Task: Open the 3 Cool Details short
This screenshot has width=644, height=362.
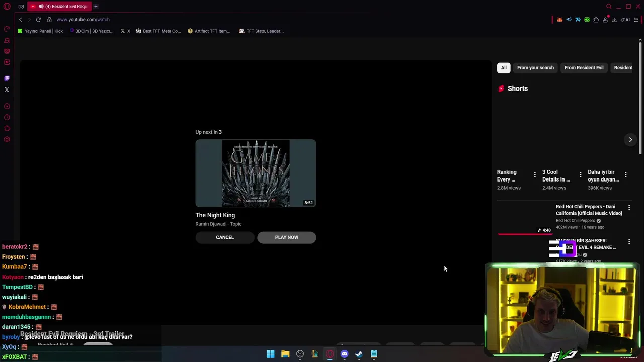Action: 556,175
